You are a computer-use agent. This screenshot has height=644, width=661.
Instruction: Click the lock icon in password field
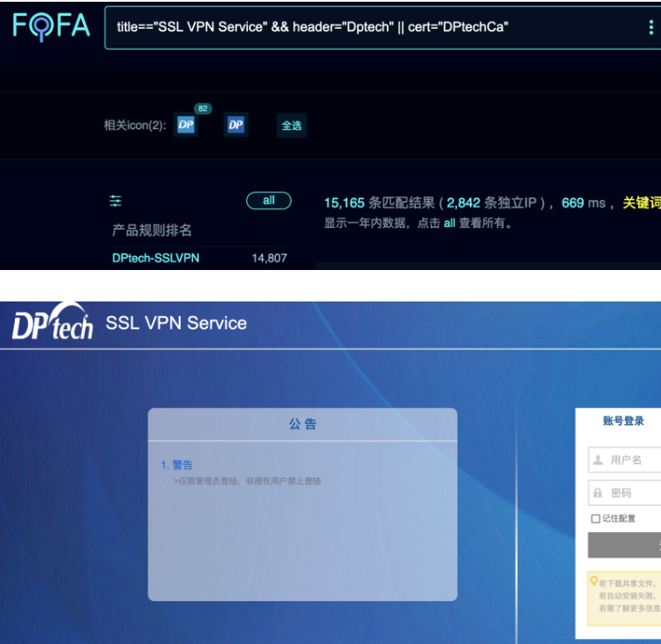click(598, 493)
